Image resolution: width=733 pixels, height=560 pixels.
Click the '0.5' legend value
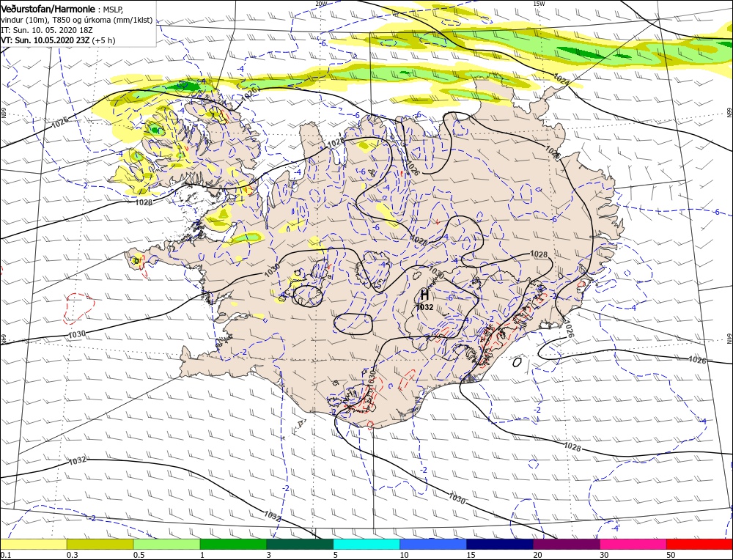[139, 555]
